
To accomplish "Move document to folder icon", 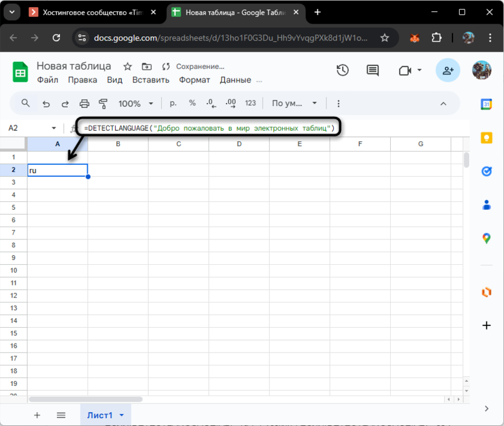I will pos(147,67).
